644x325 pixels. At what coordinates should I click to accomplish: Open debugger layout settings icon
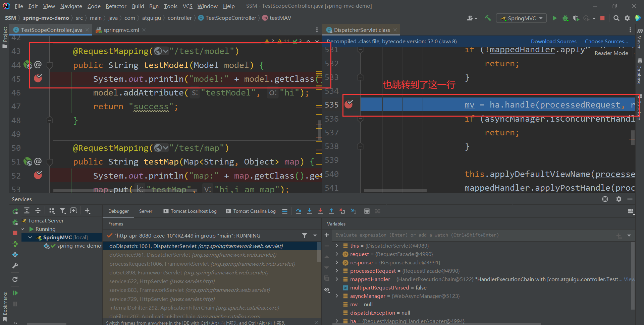tap(631, 211)
